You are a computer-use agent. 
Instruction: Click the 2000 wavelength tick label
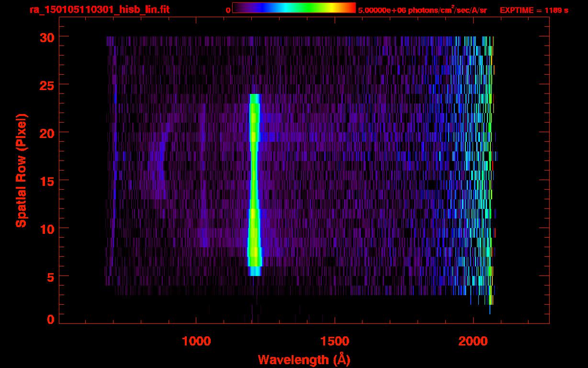[473, 341]
